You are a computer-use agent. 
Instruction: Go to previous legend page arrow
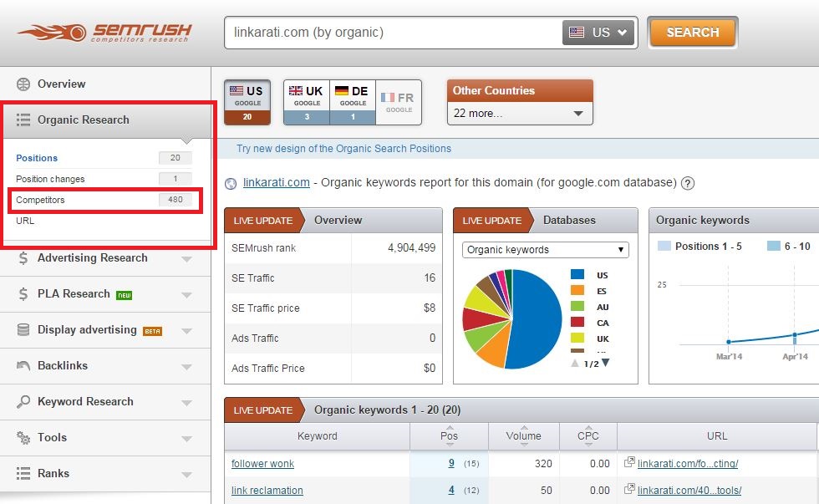[575, 364]
